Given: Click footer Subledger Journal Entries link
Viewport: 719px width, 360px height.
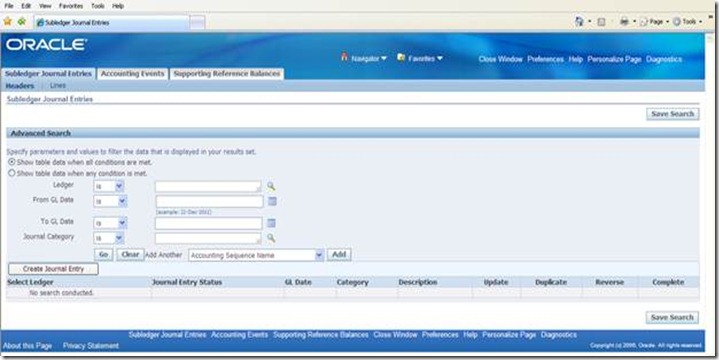Looking at the screenshot, I should [x=167, y=335].
